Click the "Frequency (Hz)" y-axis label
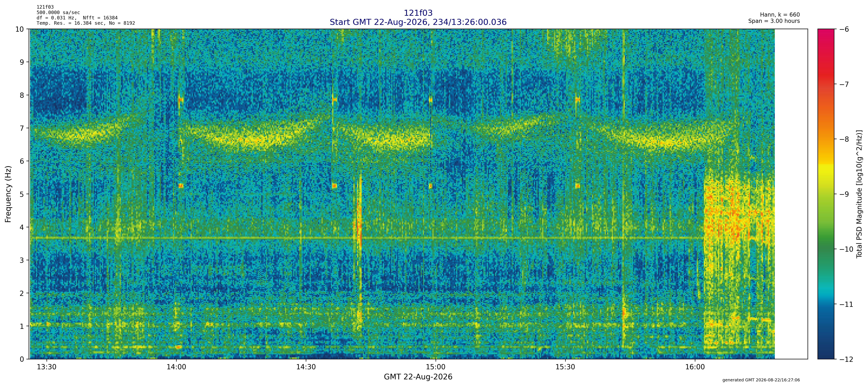The width and height of the screenshot is (868, 387). pyautogui.click(x=8, y=194)
